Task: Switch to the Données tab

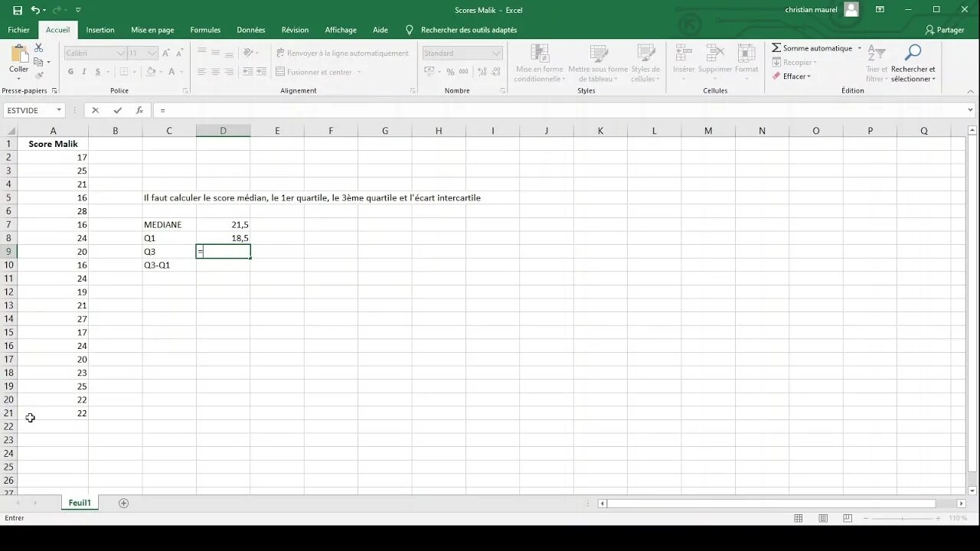Action: point(251,30)
